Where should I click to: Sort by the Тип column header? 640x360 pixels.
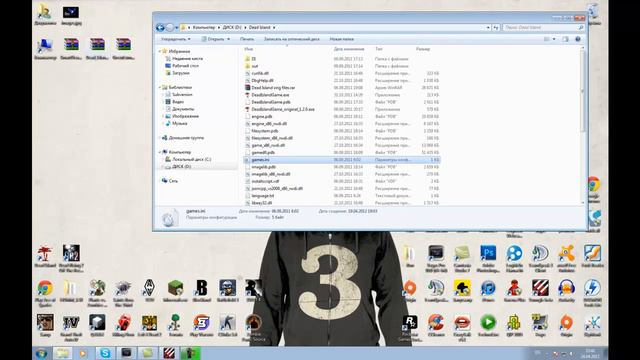[x=379, y=49]
